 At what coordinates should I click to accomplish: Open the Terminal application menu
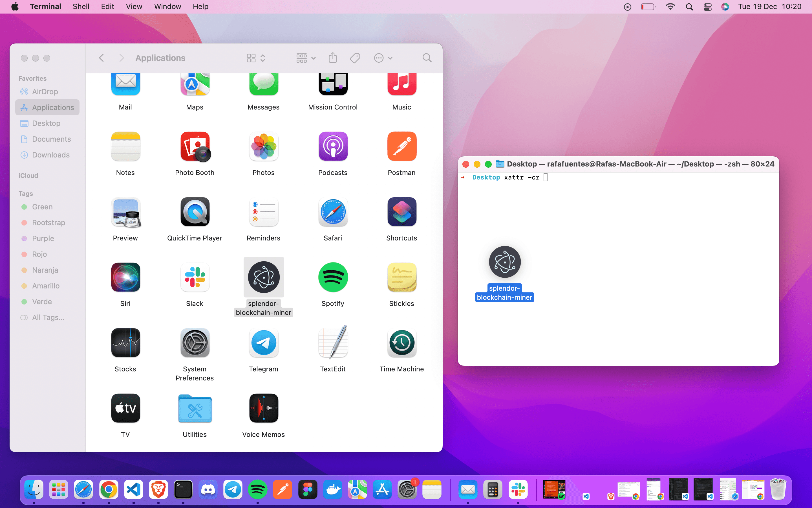pyautogui.click(x=46, y=7)
